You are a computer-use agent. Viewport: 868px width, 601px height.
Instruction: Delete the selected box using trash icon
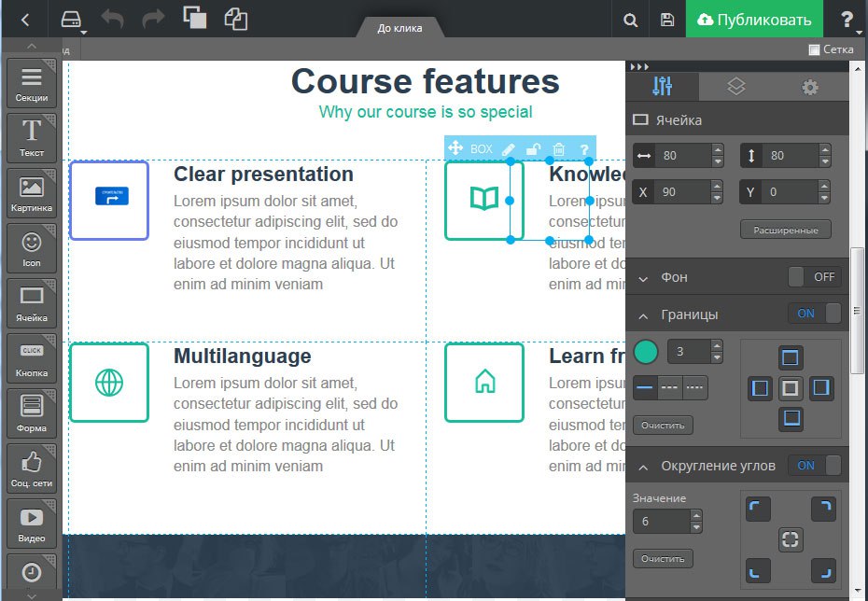coord(558,148)
